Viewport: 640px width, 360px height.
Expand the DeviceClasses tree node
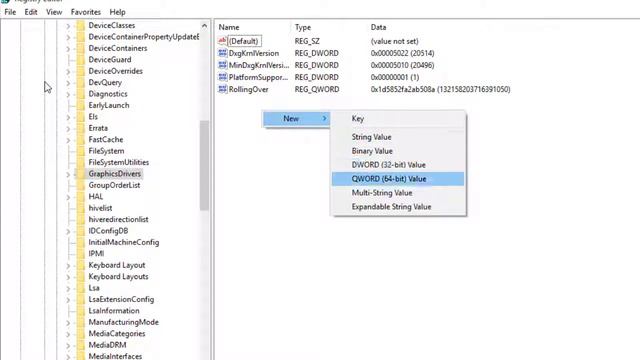pyautogui.click(x=68, y=26)
